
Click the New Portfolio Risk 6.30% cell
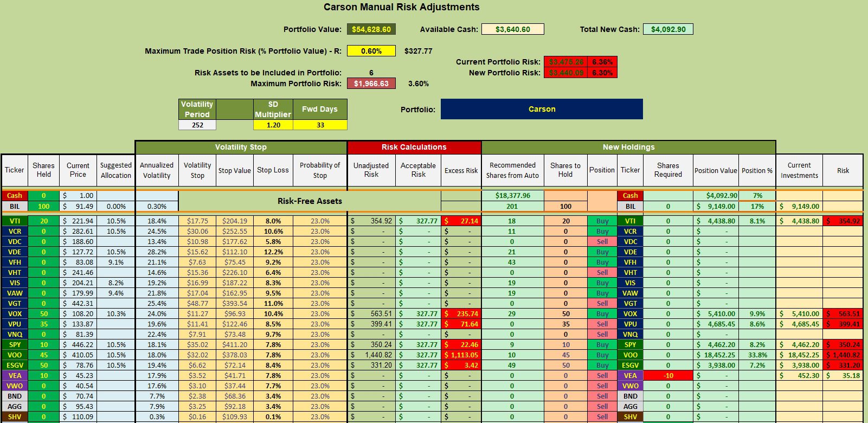(x=602, y=73)
